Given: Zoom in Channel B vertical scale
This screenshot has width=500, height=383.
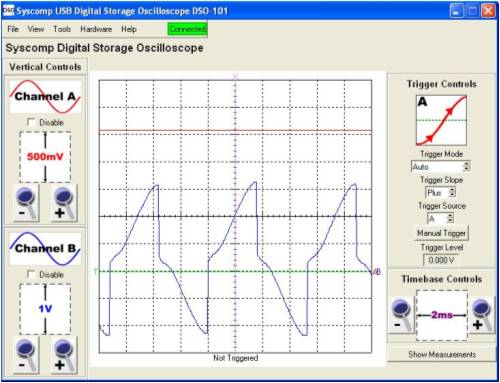Looking at the screenshot, I should (64, 355).
